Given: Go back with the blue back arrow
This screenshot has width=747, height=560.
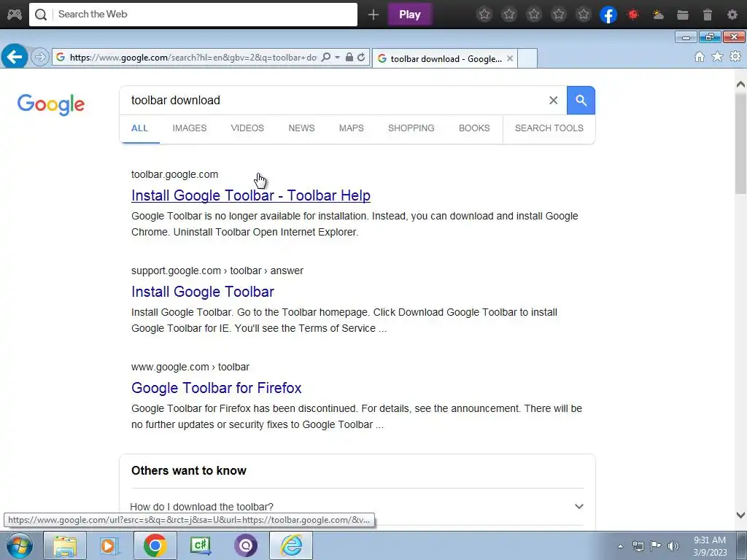Looking at the screenshot, I should click(x=15, y=57).
